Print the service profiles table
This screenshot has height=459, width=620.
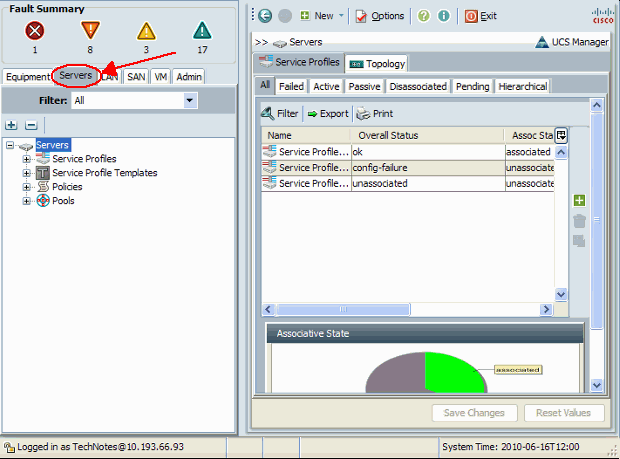pyautogui.click(x=375, y=114)
